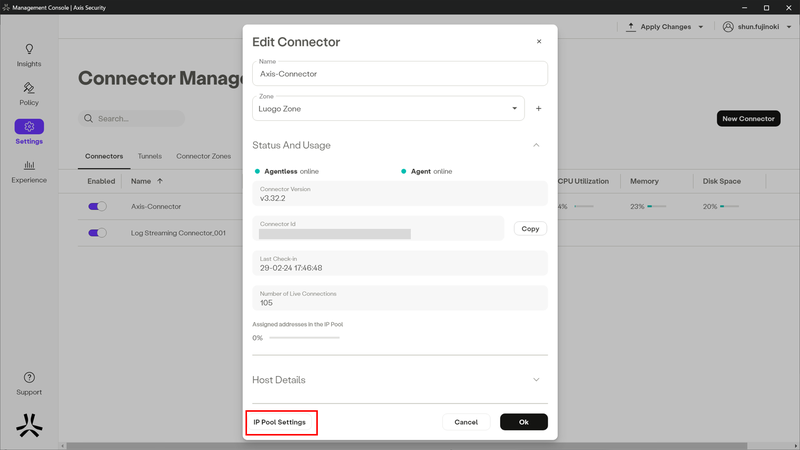Viewport: 800px width, 450px height.
Task: Open the Policy section in the sidebar
Action: 29,94
